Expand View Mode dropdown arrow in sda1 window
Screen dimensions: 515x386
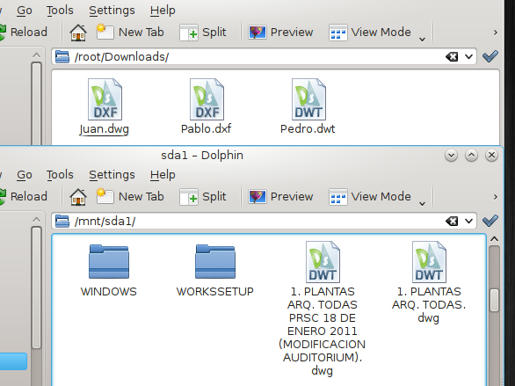422,203
